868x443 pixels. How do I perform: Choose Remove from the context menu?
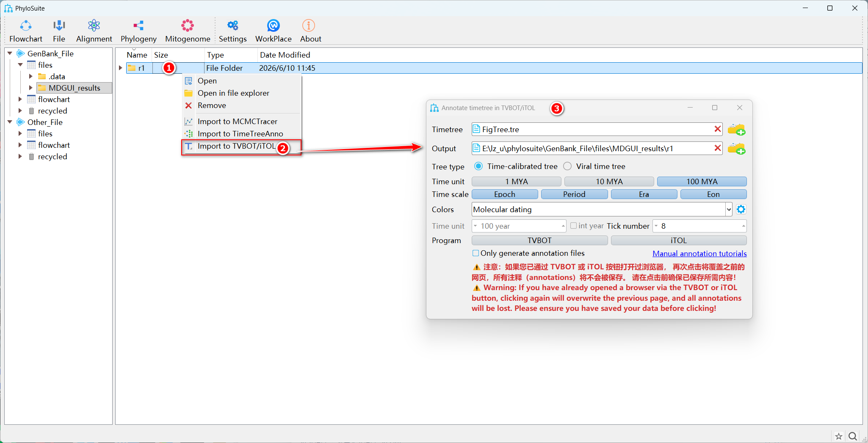241,105
